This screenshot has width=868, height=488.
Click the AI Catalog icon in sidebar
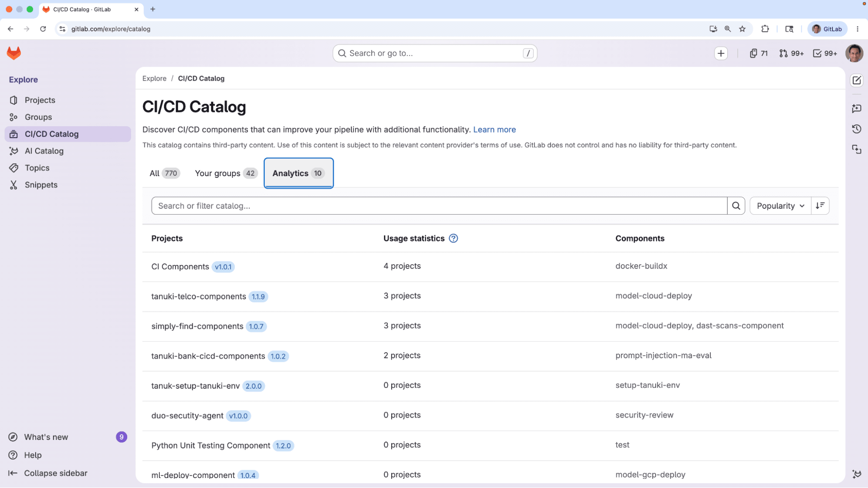pos(13,151)
